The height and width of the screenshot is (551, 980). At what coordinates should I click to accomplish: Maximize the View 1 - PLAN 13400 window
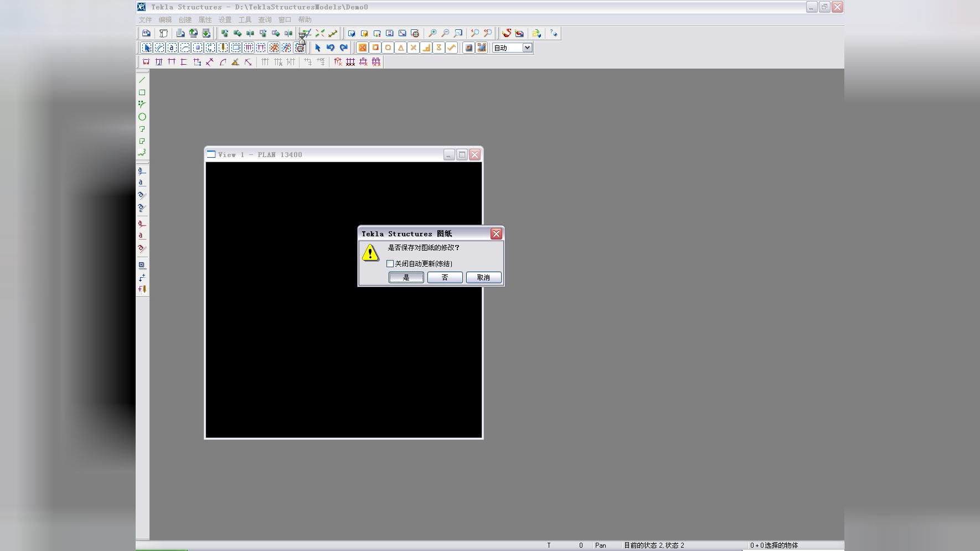(462, 154)
